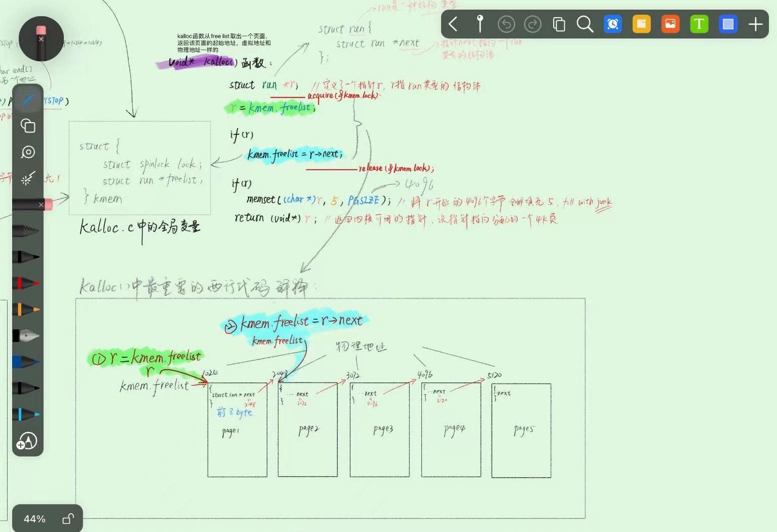Select the dark grey pencil tool
Screen dimensions: 777x532
click(x=26, y=231)
